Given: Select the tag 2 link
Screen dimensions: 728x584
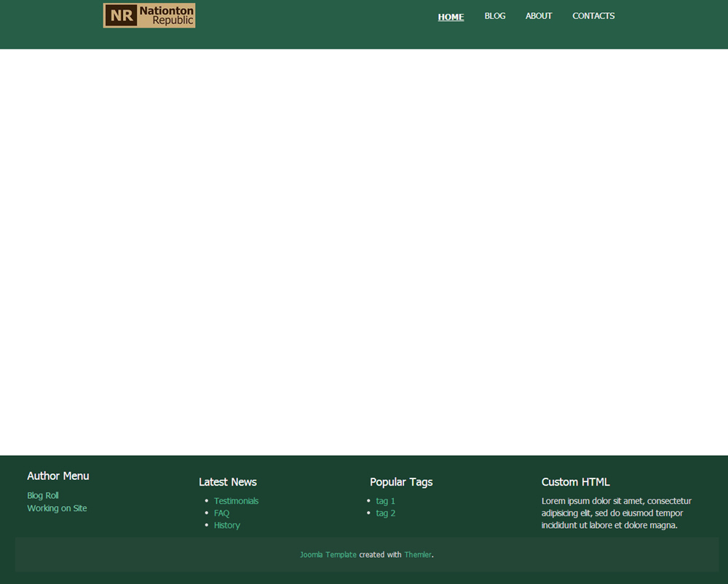Looking at the screenshot, I should 385,513.
